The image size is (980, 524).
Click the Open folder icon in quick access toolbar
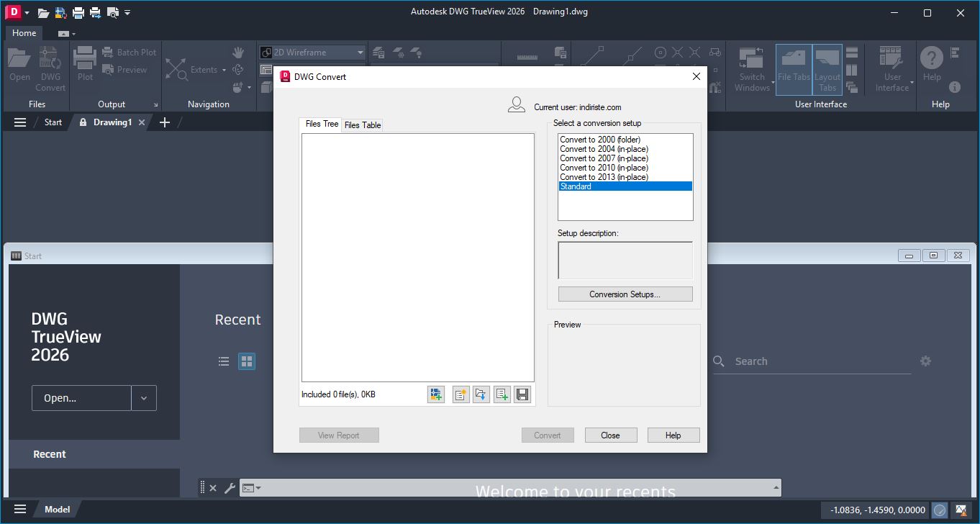(43, 12)
